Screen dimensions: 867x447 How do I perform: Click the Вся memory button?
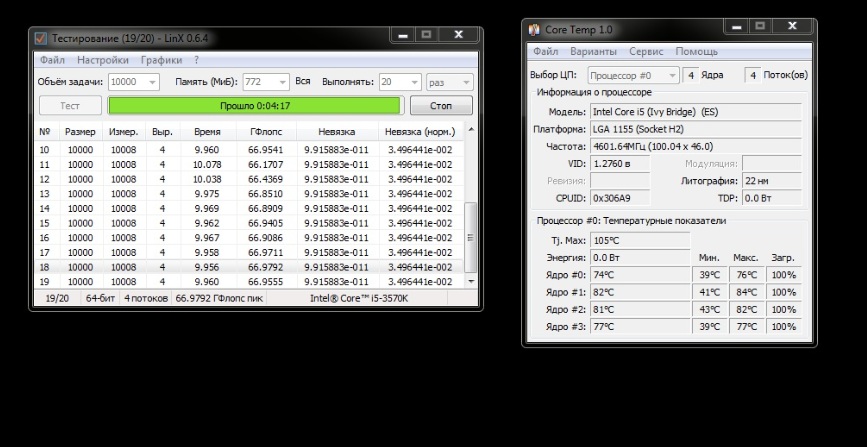pos(302,81)
